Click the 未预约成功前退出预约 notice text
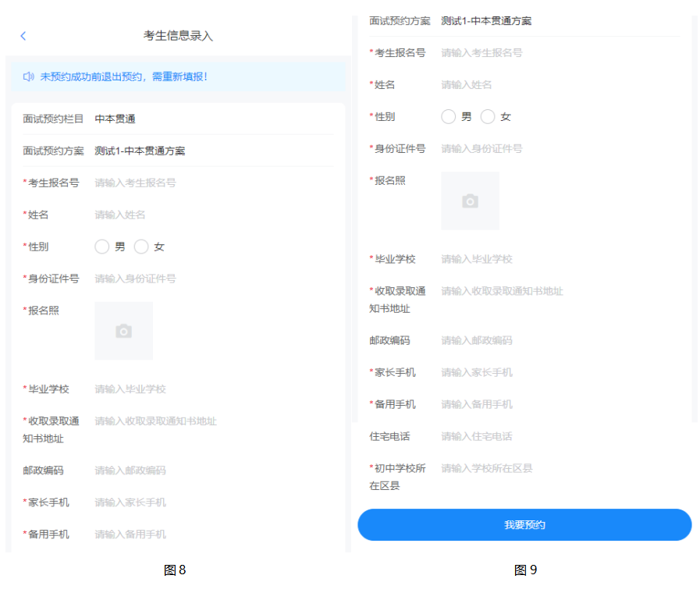 (124, 76)
